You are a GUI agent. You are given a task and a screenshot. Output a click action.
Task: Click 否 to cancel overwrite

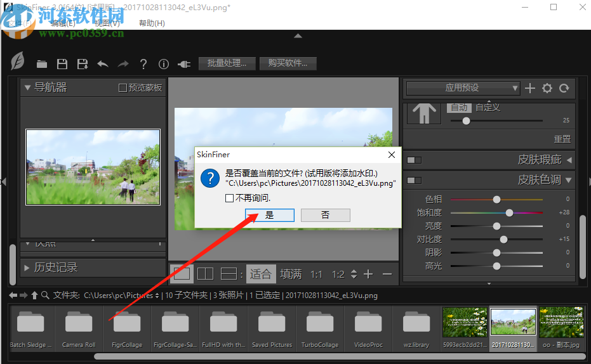[325, 216]
